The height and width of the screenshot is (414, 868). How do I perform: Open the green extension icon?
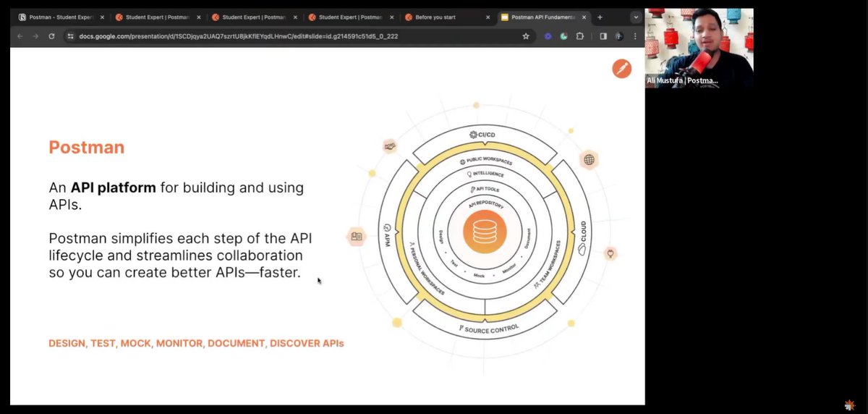564,35
